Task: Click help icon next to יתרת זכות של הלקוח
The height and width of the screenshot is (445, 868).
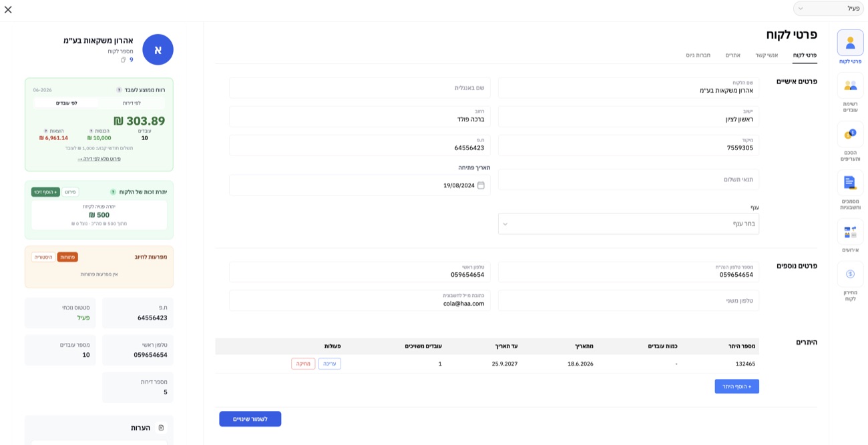Action: pyautogui.click(x=113, y=192)
